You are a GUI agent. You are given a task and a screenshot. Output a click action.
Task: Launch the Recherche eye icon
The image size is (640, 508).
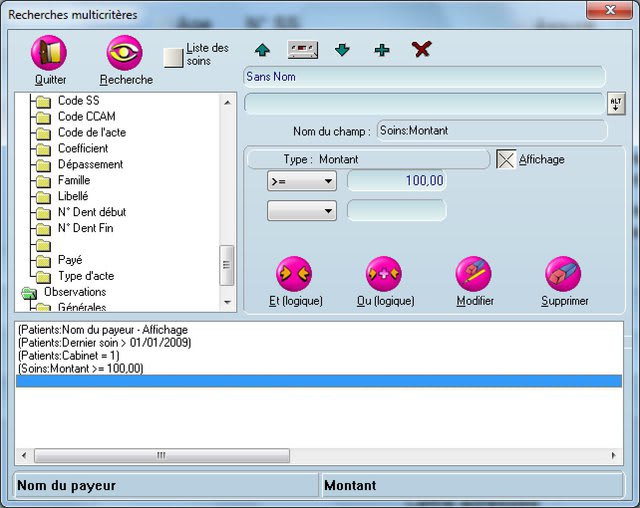click(x=125, y=53)
